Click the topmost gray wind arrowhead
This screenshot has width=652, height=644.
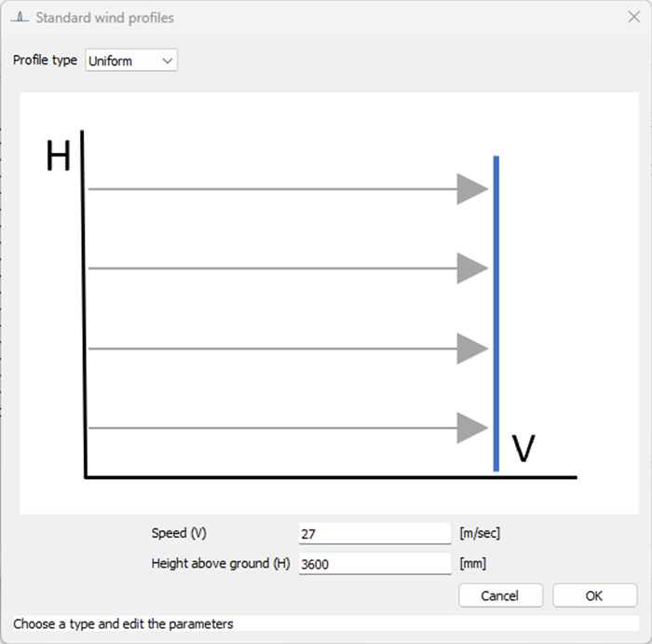coord(472,189)
